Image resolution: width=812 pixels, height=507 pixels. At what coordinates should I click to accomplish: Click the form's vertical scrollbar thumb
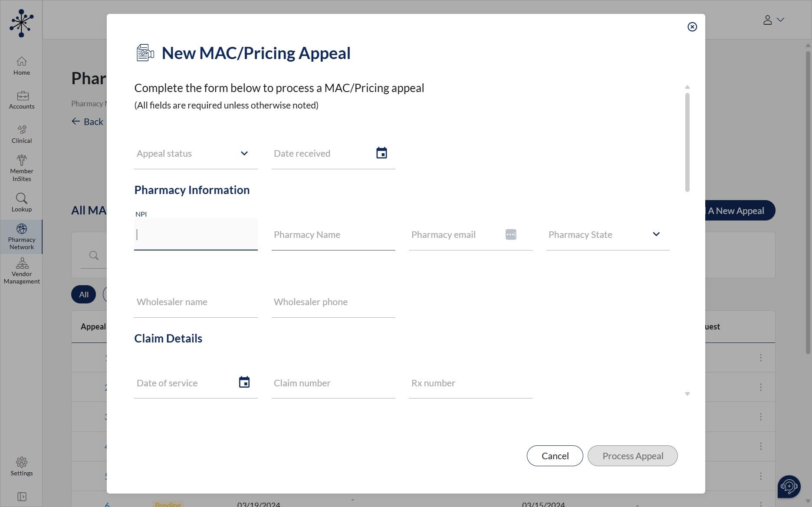tap(687, 142)
